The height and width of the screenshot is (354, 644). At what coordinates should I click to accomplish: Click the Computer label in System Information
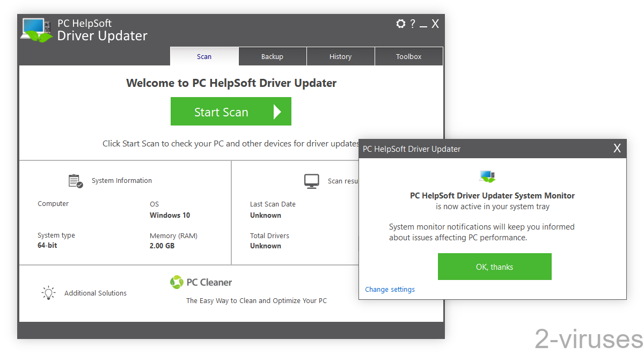click(53, 204)
